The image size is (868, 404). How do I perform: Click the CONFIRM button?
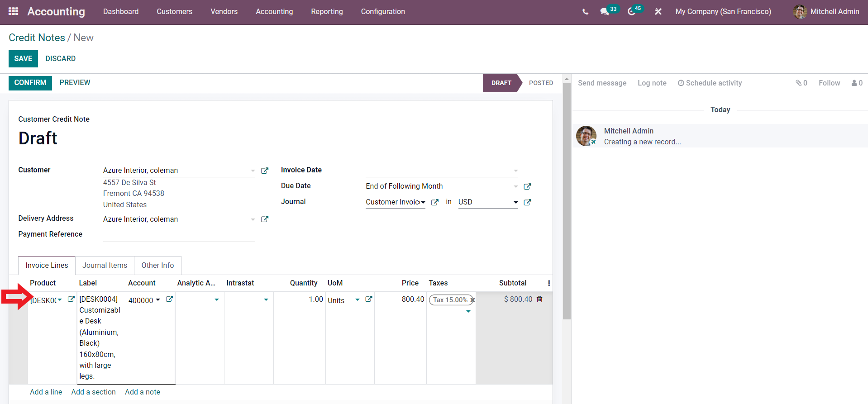pos(30,83)
